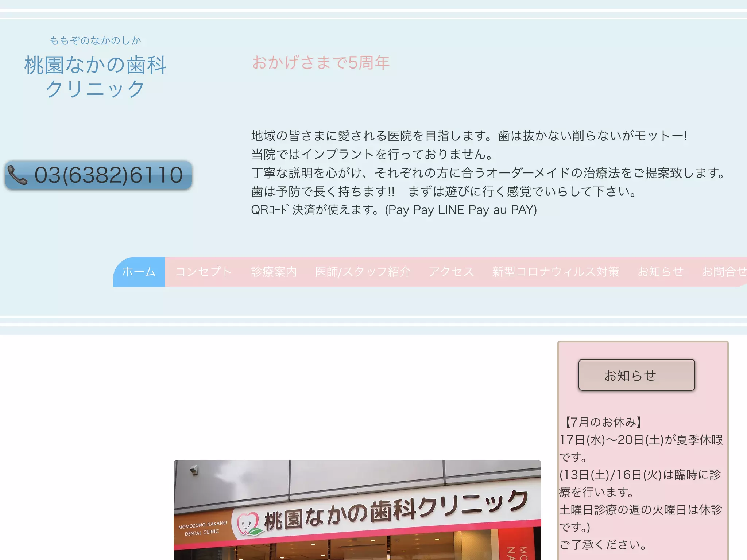747x560 pixels.
Task: Click the line 当院ではインプラントを行っておりません。
Action: tap(372, 155)
